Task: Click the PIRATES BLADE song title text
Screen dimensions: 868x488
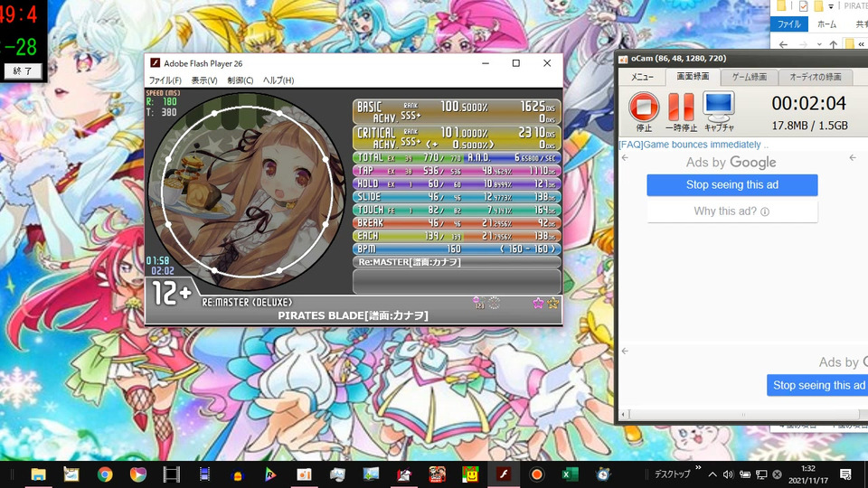Action: coord(354,316)
